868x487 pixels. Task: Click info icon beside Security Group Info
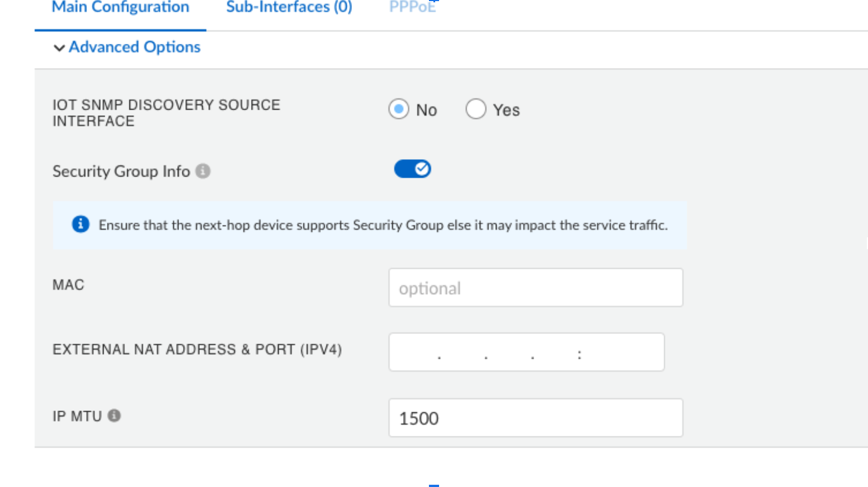coord(203,171)
